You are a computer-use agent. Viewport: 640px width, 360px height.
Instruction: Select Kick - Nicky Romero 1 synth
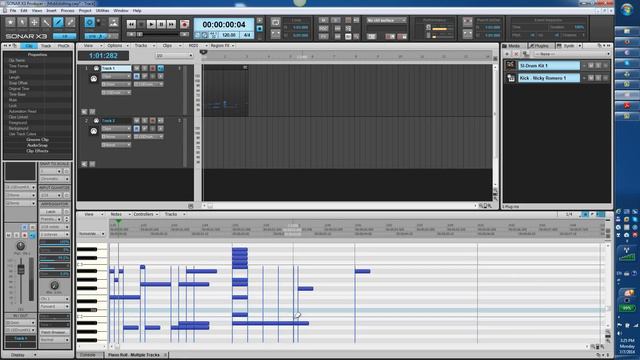549,78
